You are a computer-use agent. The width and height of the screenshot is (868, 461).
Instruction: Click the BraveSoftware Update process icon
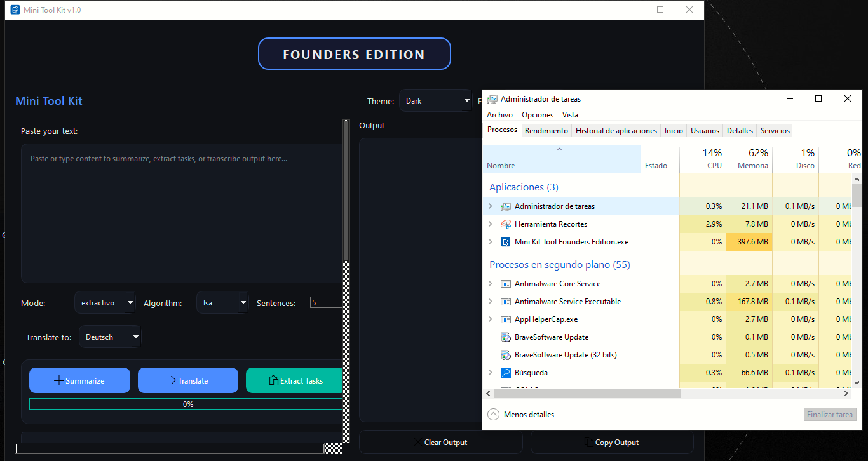(x=506, y=337)
